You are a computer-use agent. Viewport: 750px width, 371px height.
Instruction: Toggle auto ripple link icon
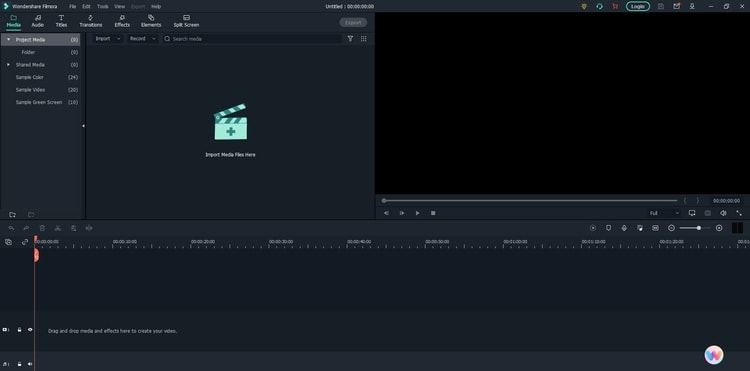click(25, 242)
